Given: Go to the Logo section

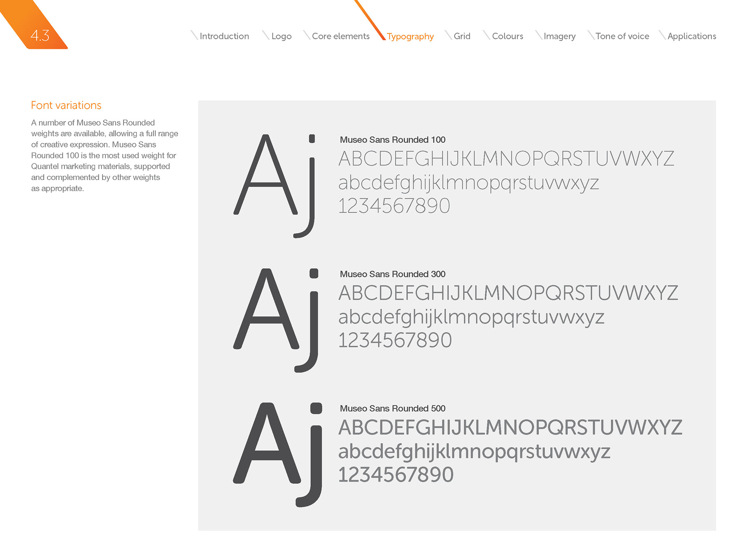Looking at the screenshot, I should click(x=281, y=36).
